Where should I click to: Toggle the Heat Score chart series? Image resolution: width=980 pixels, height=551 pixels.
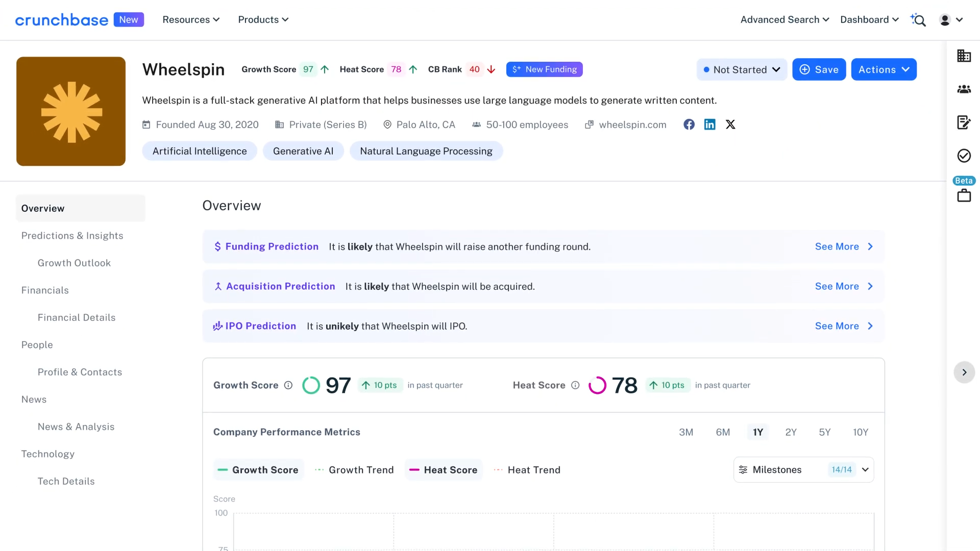[x=444, y=470]
